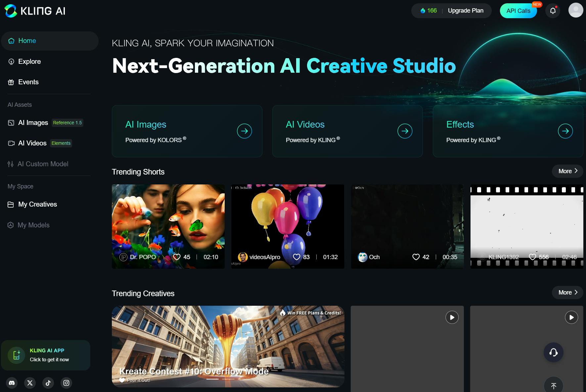The width and height of the screenshot is (586, 392).
Task: Open the AI Images card title
Action: coord(146,125)
